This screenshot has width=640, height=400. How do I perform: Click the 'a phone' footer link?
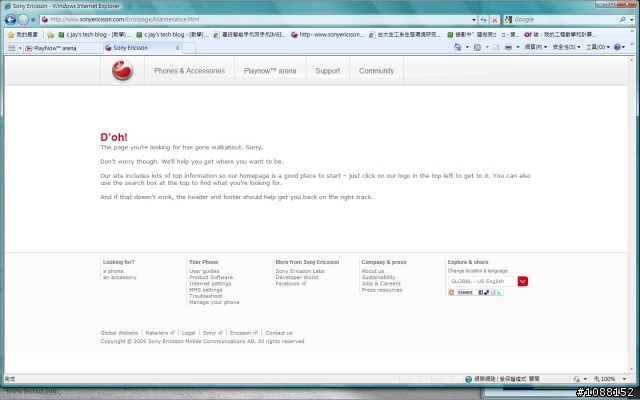(x=113, y=271)
